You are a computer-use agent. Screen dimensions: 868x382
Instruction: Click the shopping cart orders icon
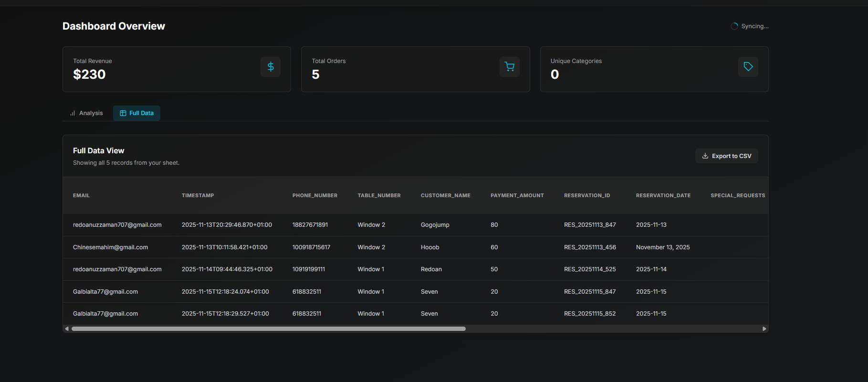[x=509, y=67]
